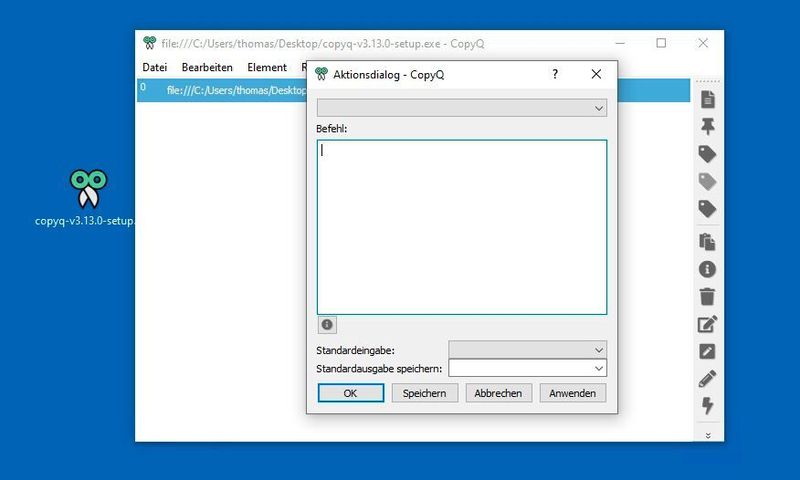The image size is (800, 480).
Task: Click the CopyQ logo in main window title bar
Action: [x=149, y=43]
